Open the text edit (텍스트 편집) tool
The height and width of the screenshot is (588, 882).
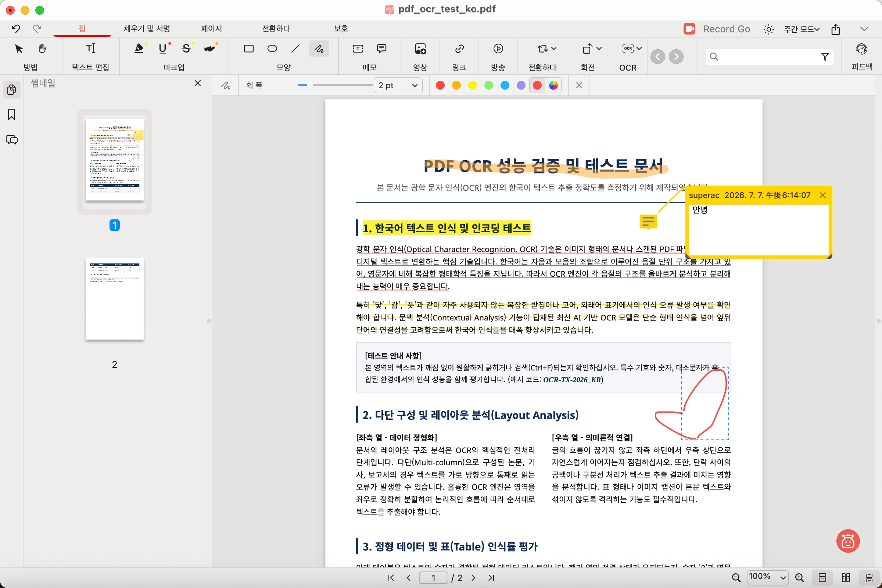tap(91, 49)
